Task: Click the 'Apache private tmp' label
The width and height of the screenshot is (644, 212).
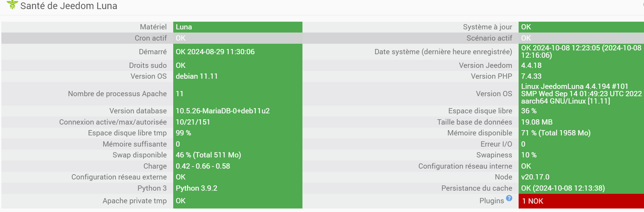Action: point(135,201)
